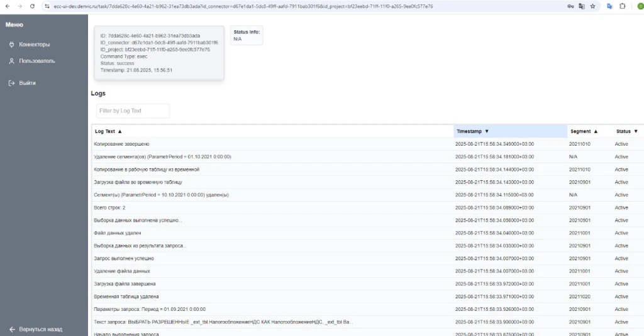Click the user icon beside Пользователь
This screenshot has height=336, width=644.
click(11, 61)
